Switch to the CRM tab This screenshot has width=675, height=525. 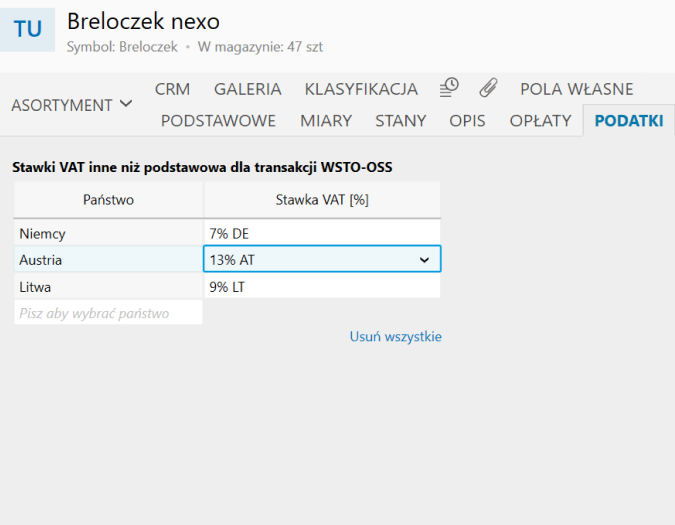(x=173, y=89)
